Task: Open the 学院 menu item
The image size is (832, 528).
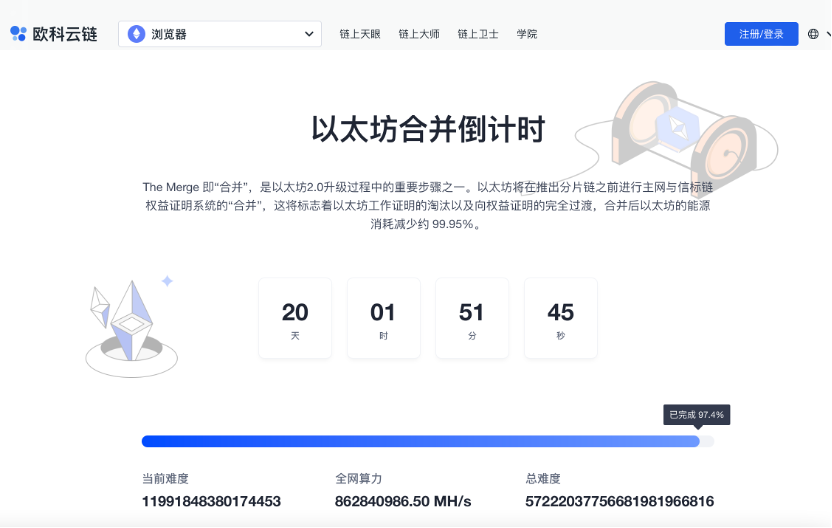Action: point(527,34)
